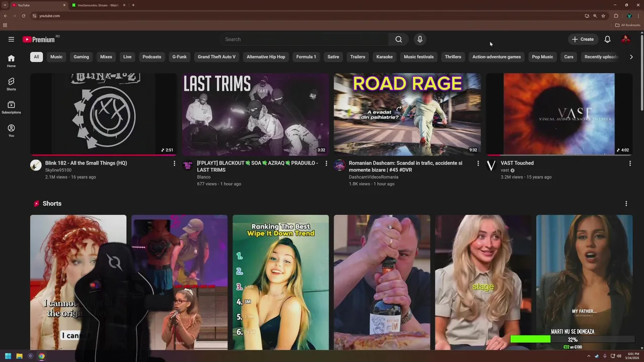Open the YouTube hamburger guide menu

coord(11,39)
